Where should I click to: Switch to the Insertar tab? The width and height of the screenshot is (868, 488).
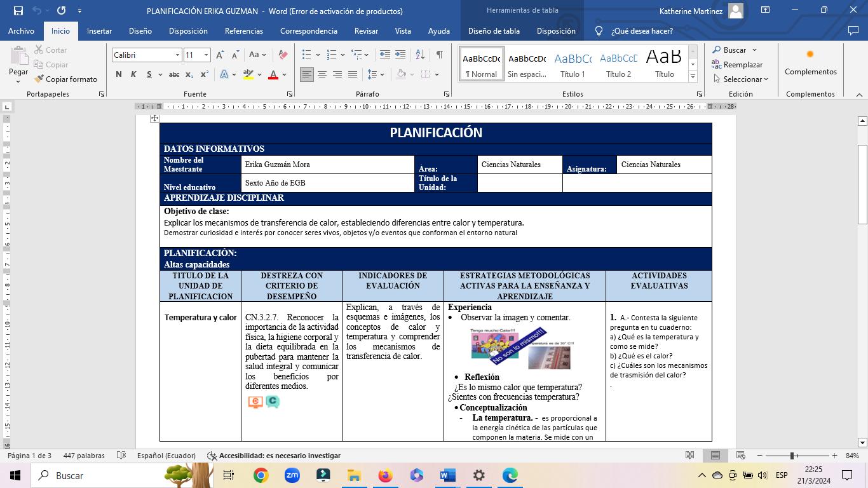click(99, 31)
